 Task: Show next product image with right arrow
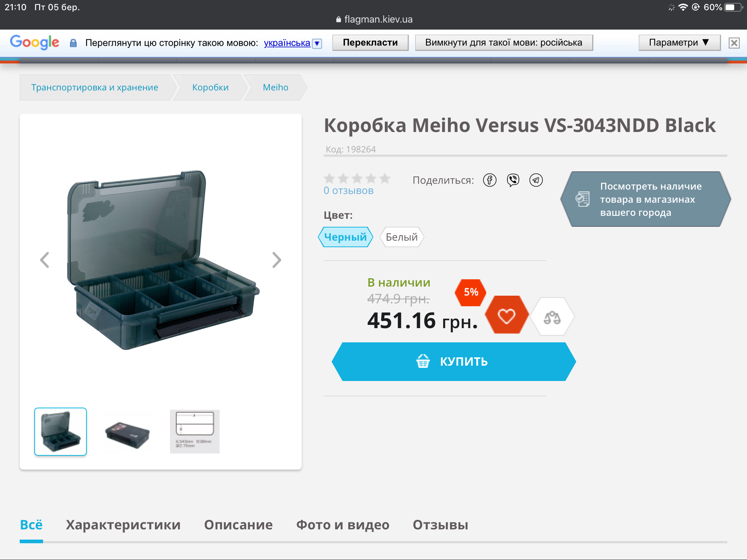coord(276,260)
